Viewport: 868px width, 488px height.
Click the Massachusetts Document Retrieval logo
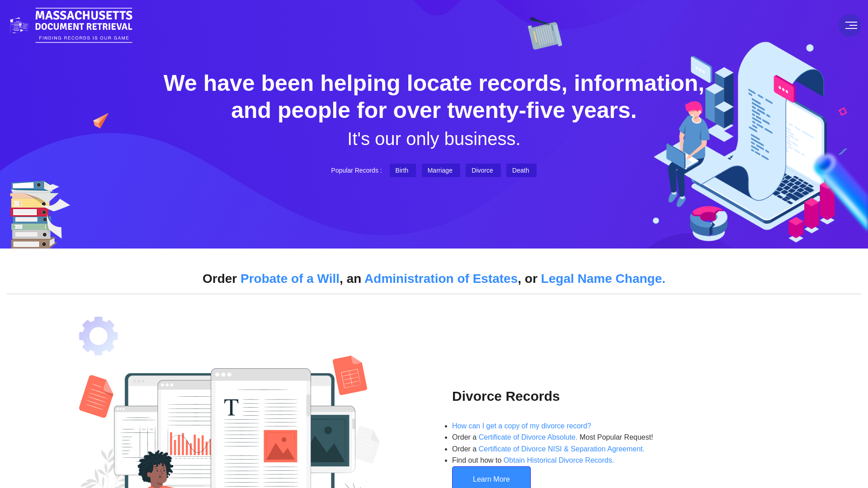pyautogui.click(x=71, y=25)
